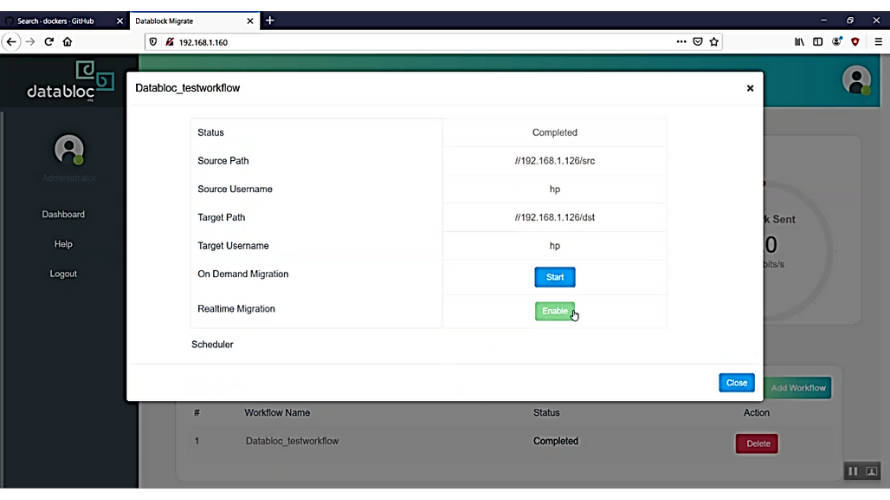Click the Source Username value hp
This screenshot has width=890, height=500.
555,189
